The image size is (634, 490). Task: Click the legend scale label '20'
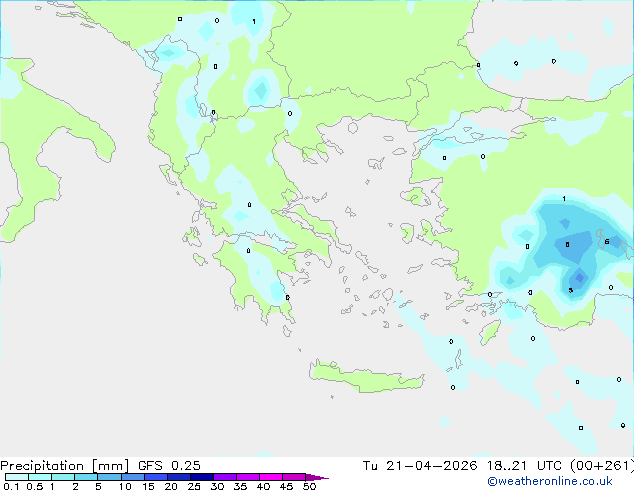coord(171,486)
